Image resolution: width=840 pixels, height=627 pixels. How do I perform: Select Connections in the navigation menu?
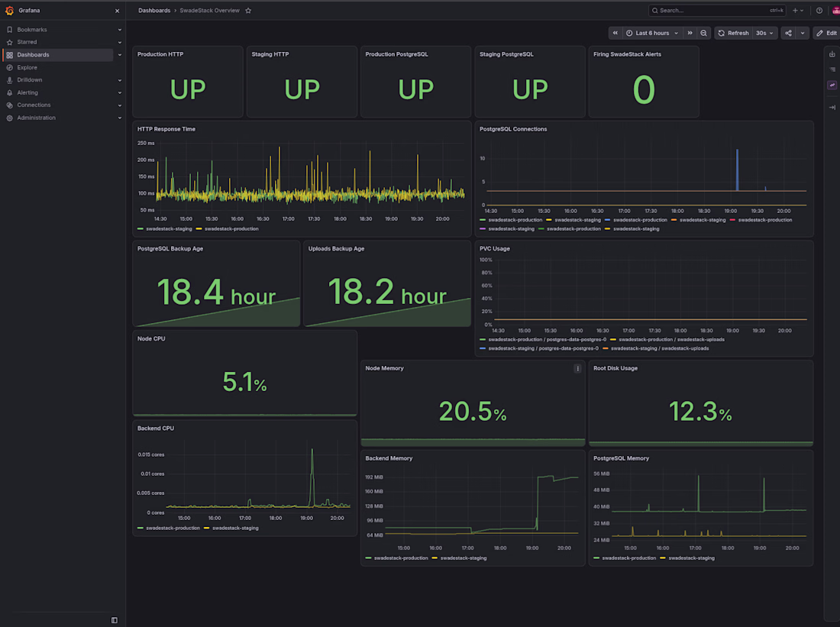tap(34, 105)
